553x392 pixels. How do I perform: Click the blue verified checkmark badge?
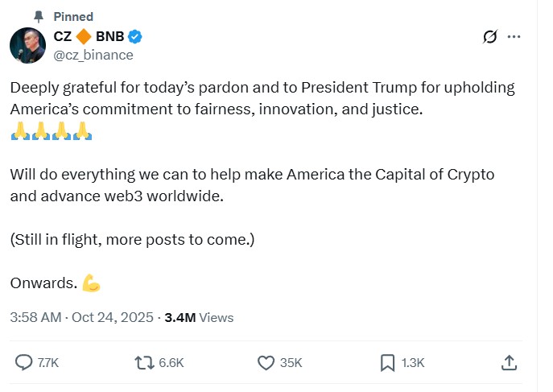coord(136,37)
